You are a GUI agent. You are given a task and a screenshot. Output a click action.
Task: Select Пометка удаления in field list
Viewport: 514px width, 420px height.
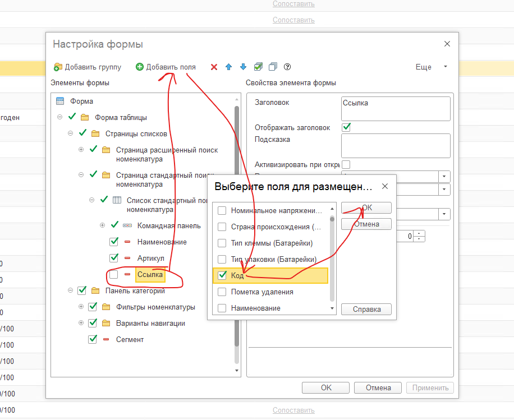(222, 292)
